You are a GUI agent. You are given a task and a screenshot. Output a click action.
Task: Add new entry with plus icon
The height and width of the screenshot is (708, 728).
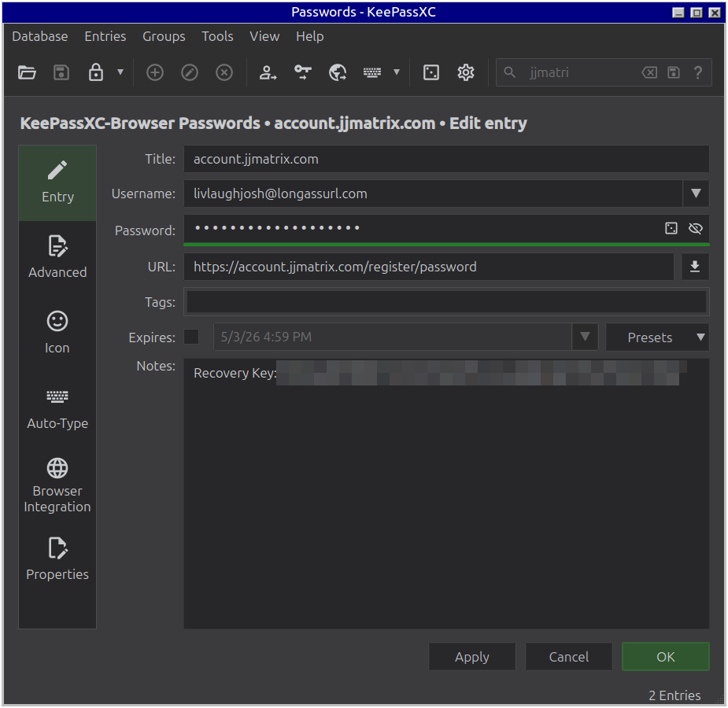(154, 72)
